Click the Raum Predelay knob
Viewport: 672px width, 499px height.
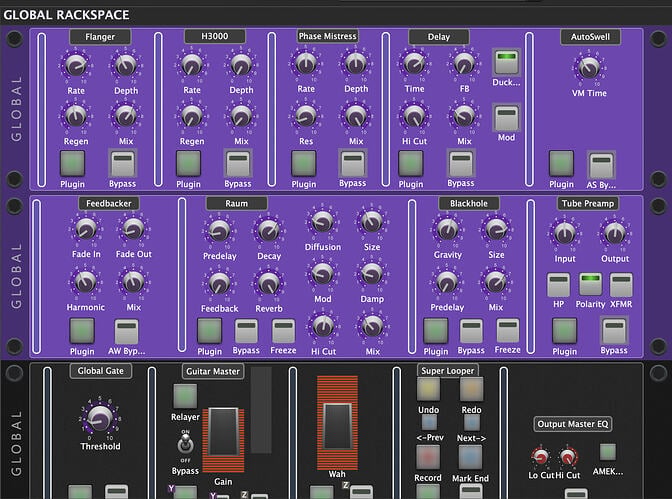[x=219, y=231]
